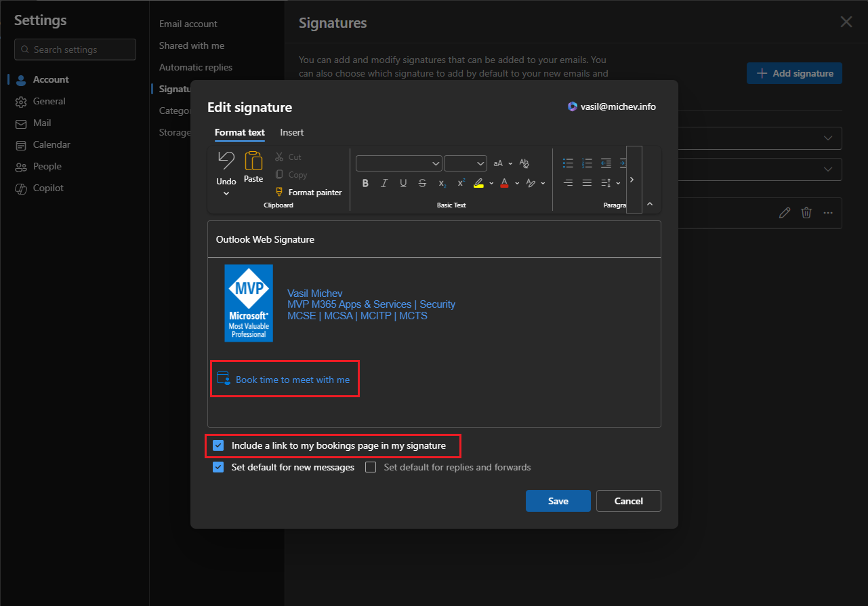Apply italic formatting
This screenshot has width=868, height=606.
tap(384, 183)
